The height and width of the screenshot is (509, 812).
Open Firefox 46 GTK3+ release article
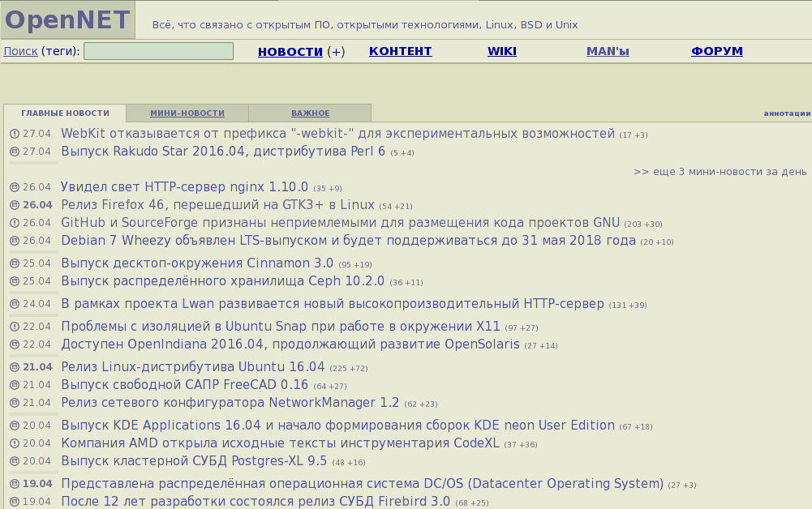(217, 205)
